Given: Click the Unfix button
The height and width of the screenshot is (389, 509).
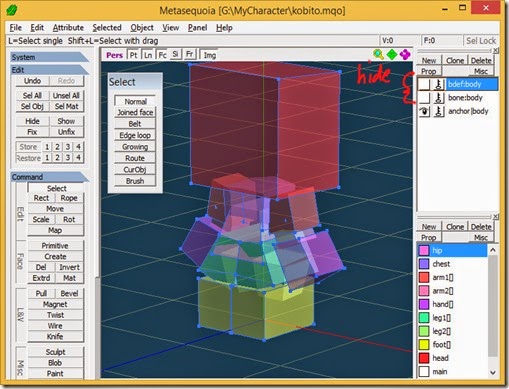Looking at the screenshot, I should 66,132.
